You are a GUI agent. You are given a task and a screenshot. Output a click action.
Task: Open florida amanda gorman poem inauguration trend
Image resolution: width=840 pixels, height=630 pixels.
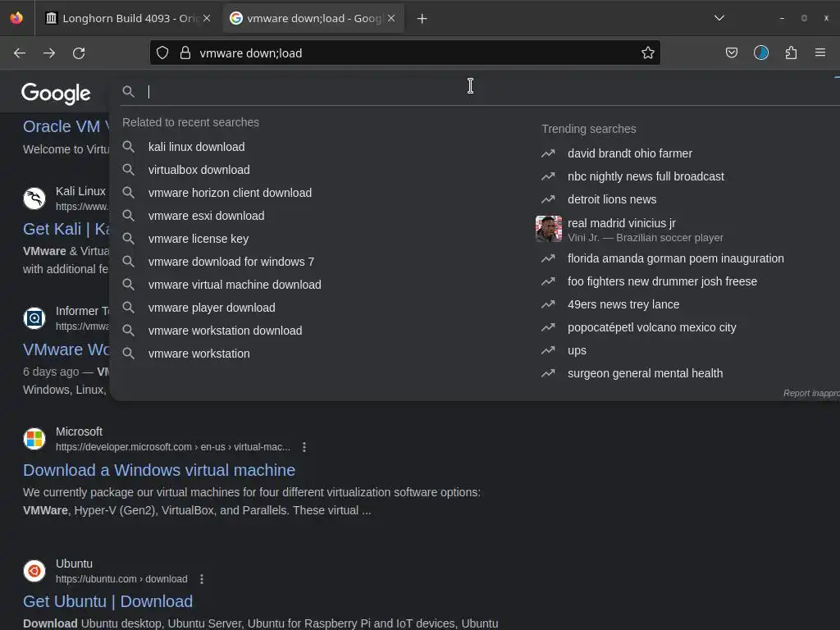pyautogui.click(x=676, y=258)
